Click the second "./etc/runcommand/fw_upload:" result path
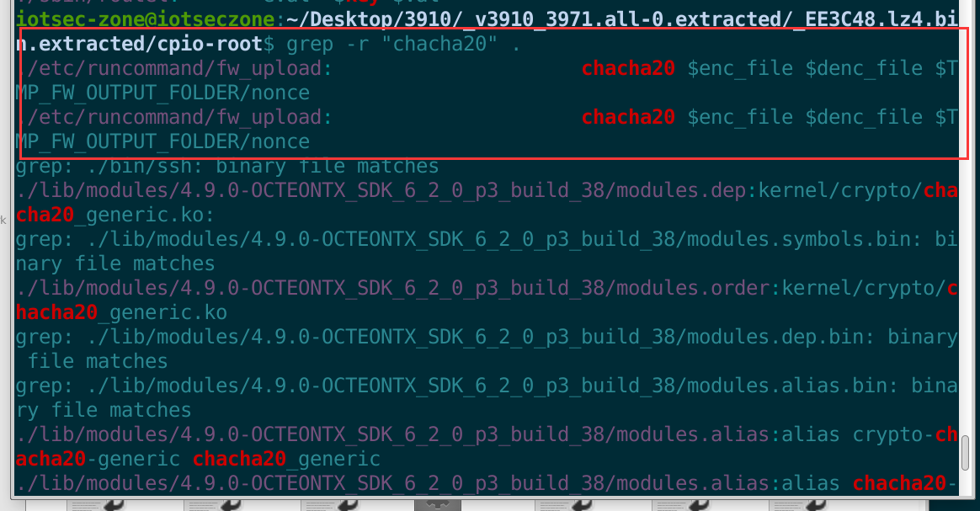Image resolution: width=980 pixels, height=511 pixels. click(174, 118)
